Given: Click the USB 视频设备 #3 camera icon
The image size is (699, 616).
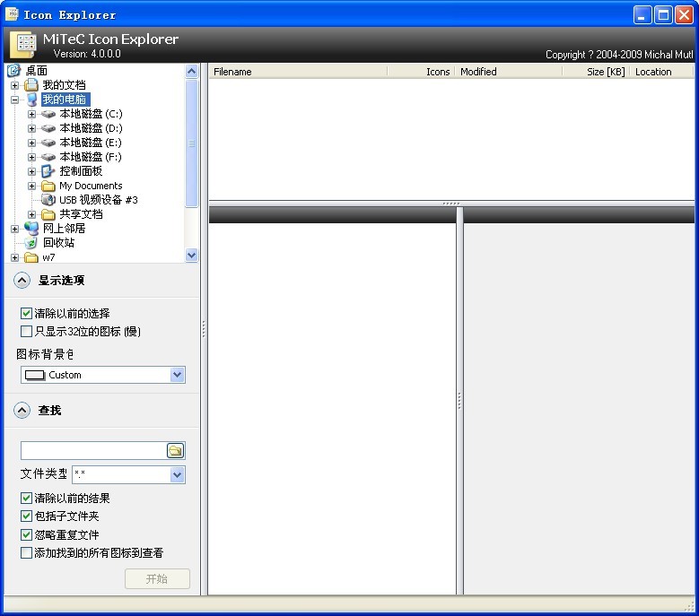Looking at the screenshot, I should pos(48,200).
